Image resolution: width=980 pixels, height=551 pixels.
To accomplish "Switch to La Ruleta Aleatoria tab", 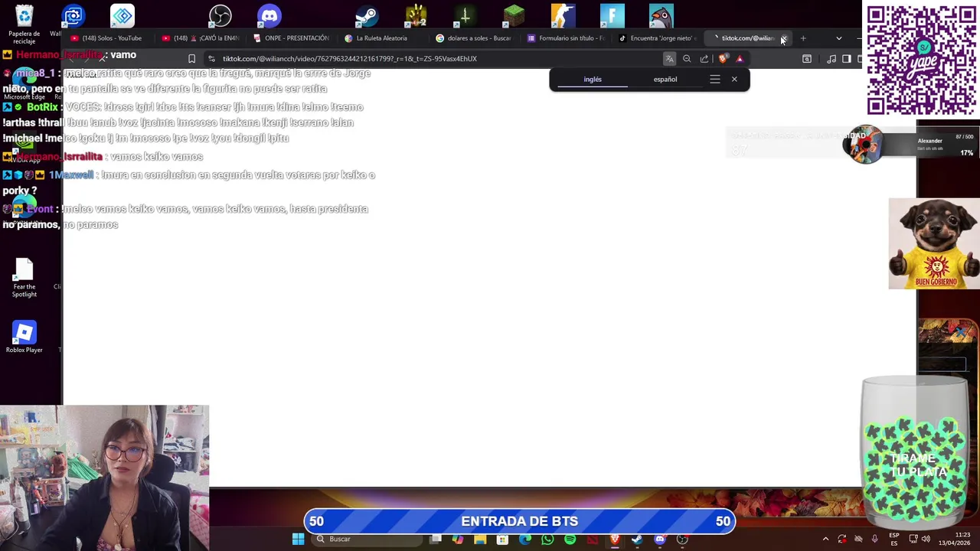I will (382, 38).
